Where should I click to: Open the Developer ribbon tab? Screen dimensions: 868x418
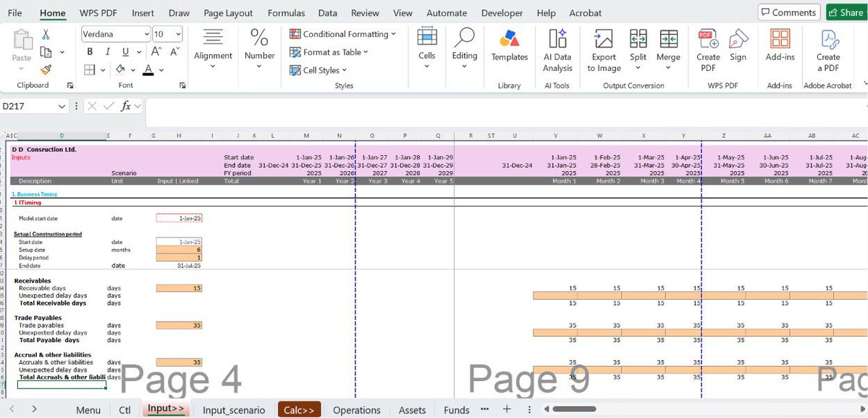point(502,13)
